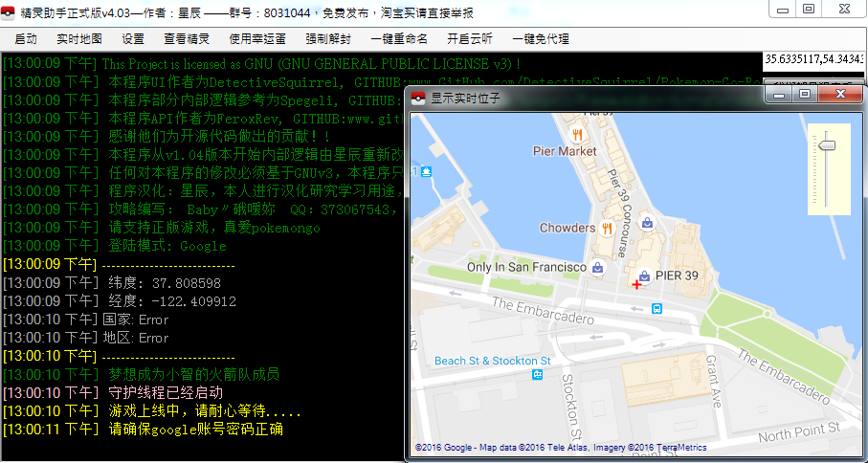Click 强制解封 menu item
The image size is (868, 463).
pos(328,39)
